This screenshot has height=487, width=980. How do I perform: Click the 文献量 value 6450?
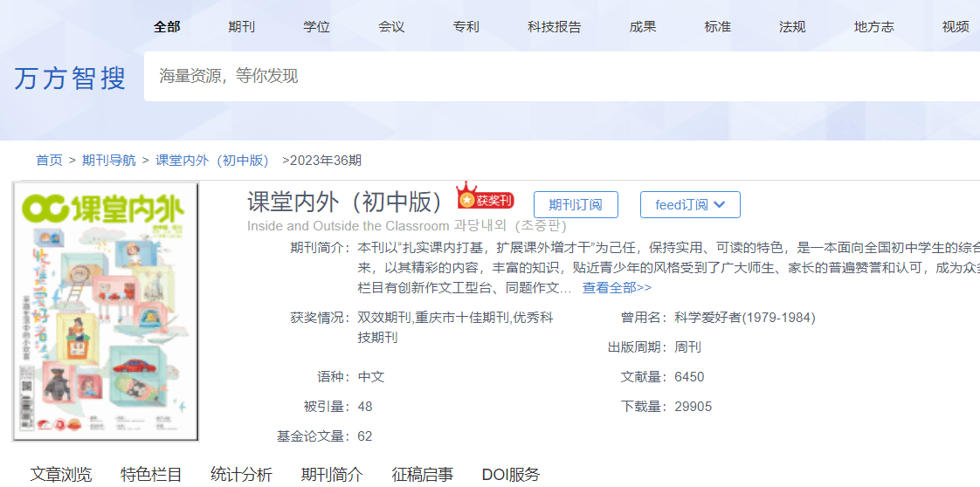pyautogui.click(x=689, y=377)
